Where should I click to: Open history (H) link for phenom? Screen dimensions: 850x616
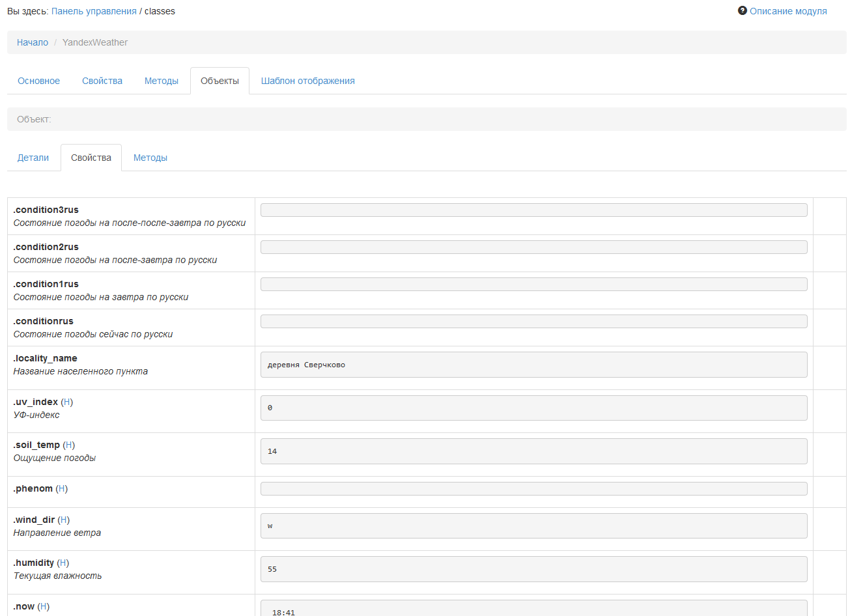[x=62, y=488]
